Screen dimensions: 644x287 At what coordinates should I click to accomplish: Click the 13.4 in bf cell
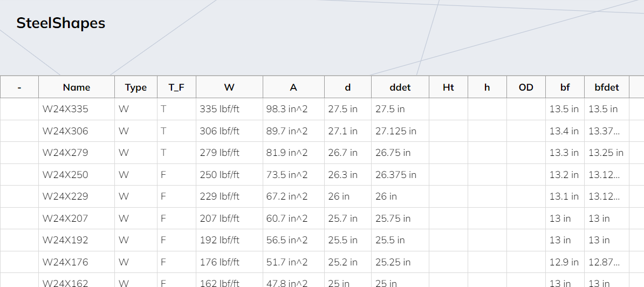point(565,131)
